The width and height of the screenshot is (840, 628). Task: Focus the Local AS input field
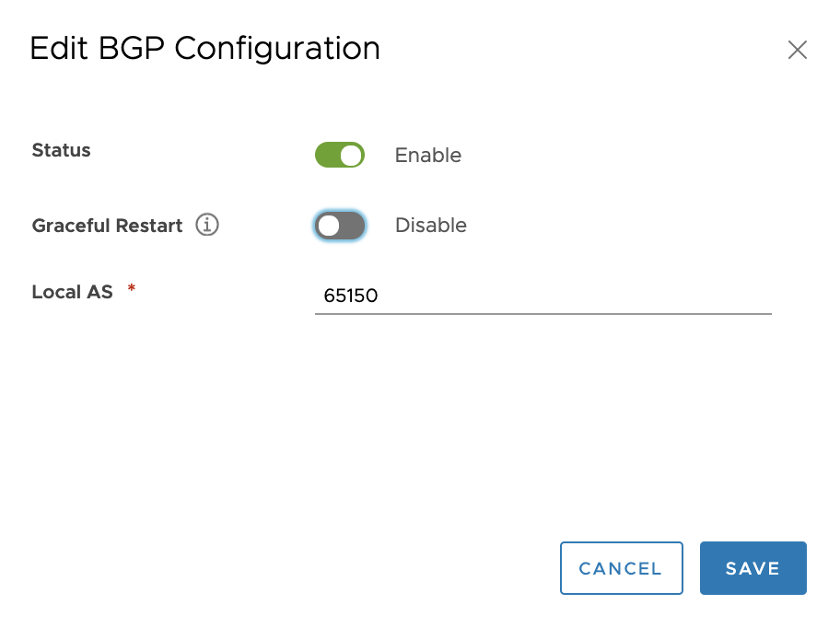click(543, 296)
